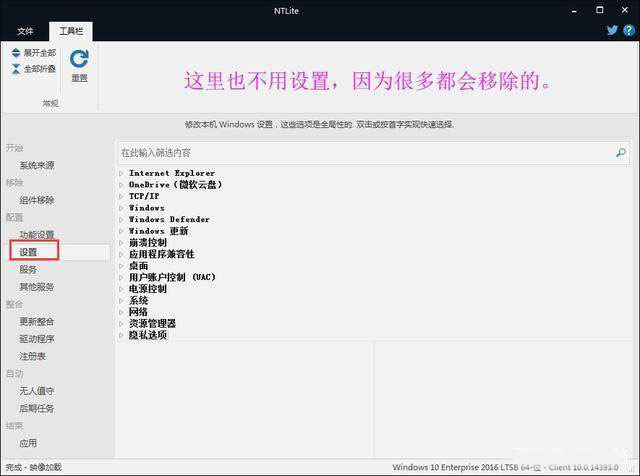The image size is (640, 476).
Task: Expand the Internet Explorer node
Action: point(121,173)
